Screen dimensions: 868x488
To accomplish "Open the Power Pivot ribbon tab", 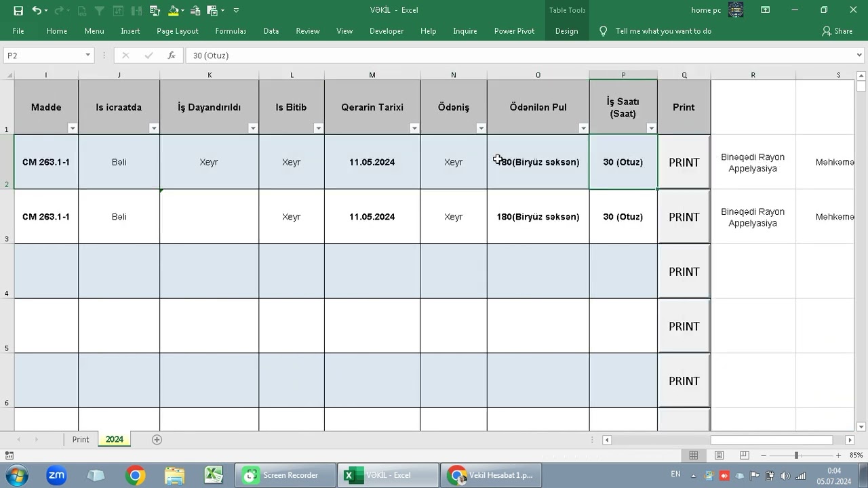I will click(514, 31).
